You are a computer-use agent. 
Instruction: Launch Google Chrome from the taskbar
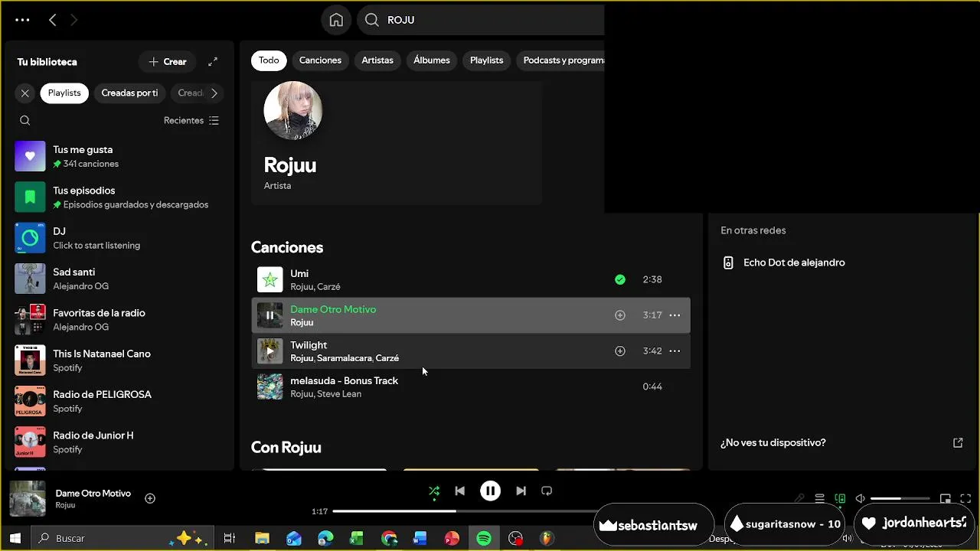(389, 538)
